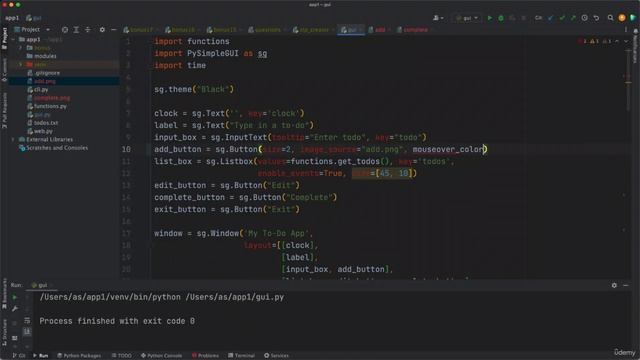
Task: Open the Terminal tool window tab
Action: click(242, 356)
